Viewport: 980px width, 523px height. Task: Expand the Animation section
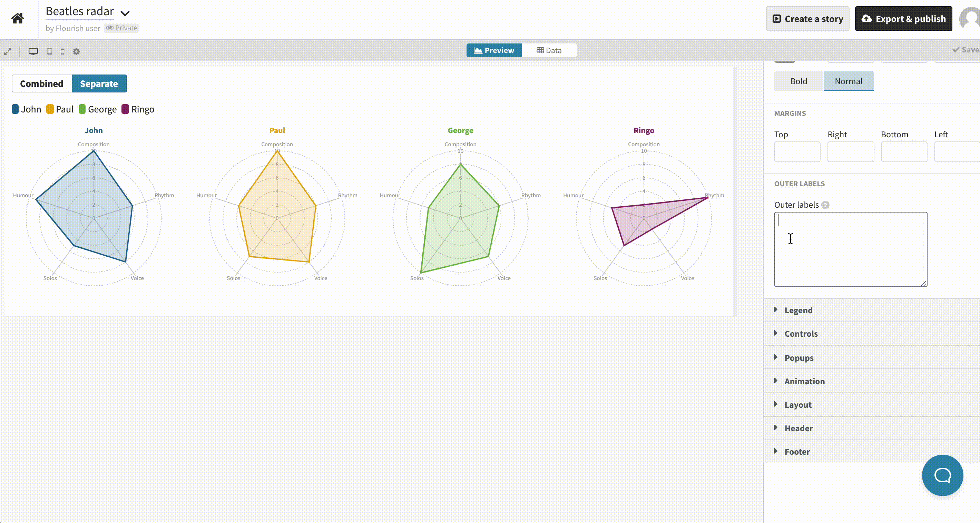[x=804, y=381]
